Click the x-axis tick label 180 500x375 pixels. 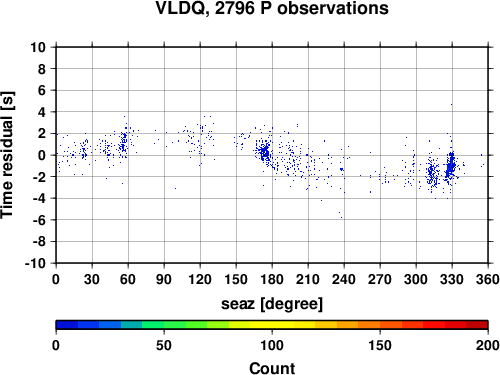coord(272,279)
